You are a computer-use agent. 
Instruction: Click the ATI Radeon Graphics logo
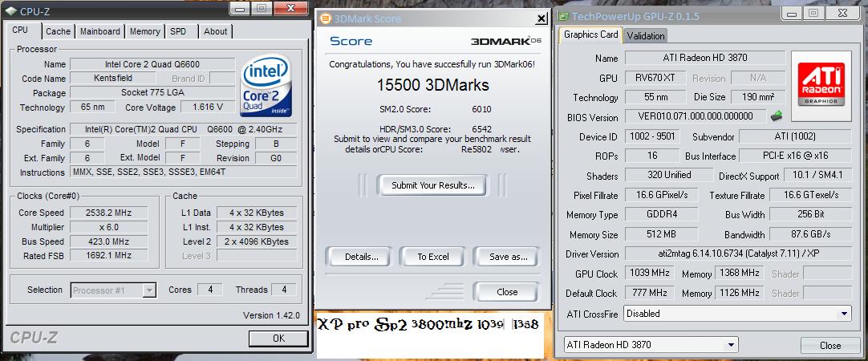pyautogui.click(x=821, y=85)
